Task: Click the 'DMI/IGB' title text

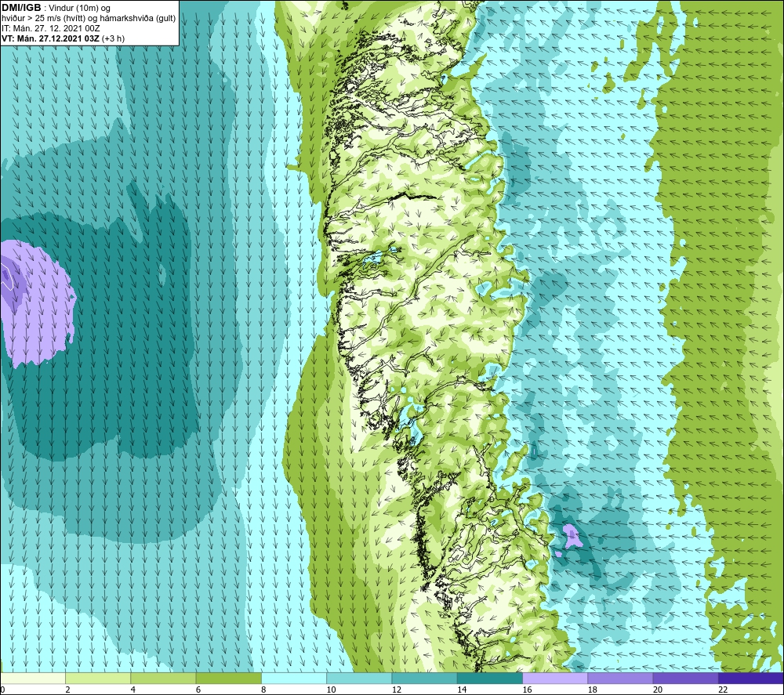Action: [21, 8]
